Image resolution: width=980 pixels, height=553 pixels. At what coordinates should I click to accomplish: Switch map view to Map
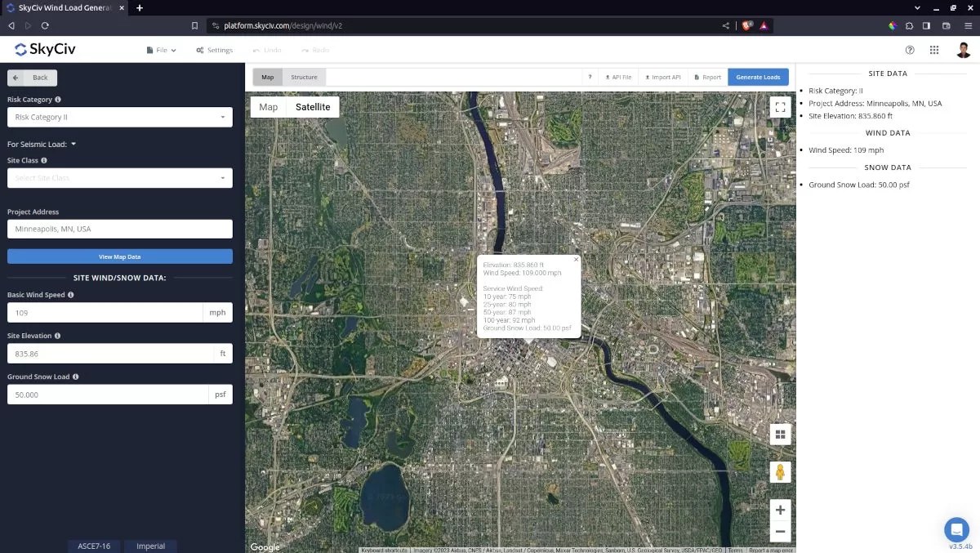(269, 107)
